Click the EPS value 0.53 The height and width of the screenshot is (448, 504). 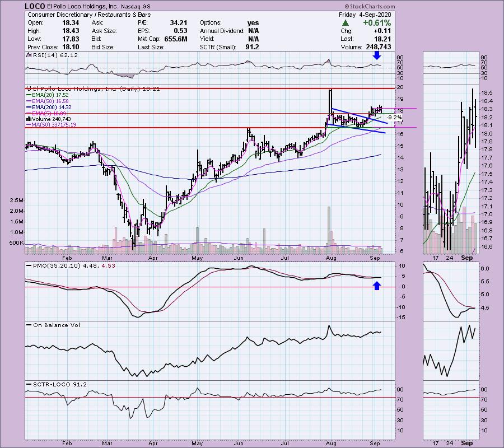(x=181, y=31)
